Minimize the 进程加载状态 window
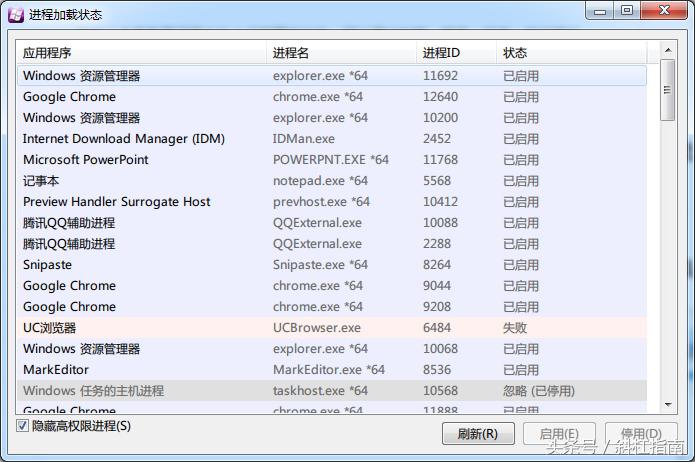 click(x=600, y=11)
